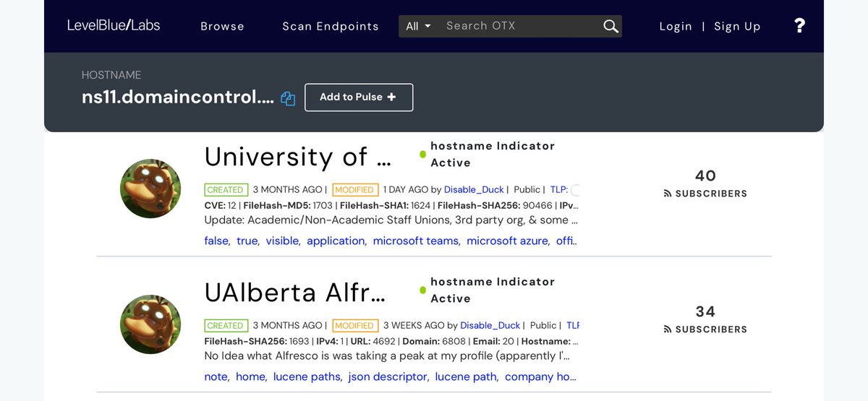Image resolution: width=868 pixels, height=401 pixels.
Task: Copy the hostname using the copy icon
Action: coord(288,99)
